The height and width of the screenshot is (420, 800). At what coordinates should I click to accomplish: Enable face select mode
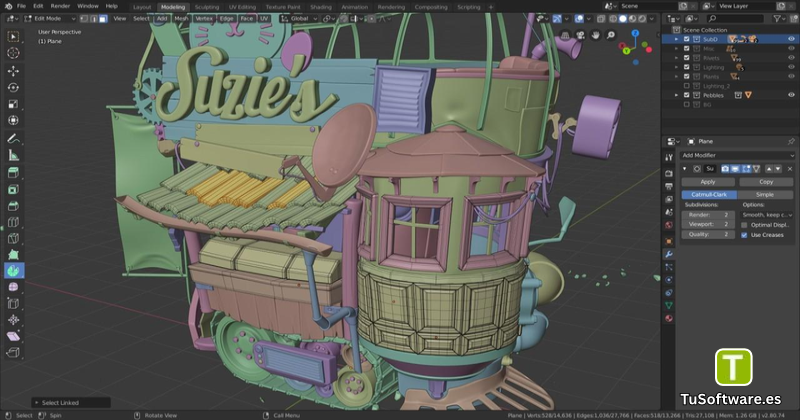pyautogui.click(x=103, y=18)
